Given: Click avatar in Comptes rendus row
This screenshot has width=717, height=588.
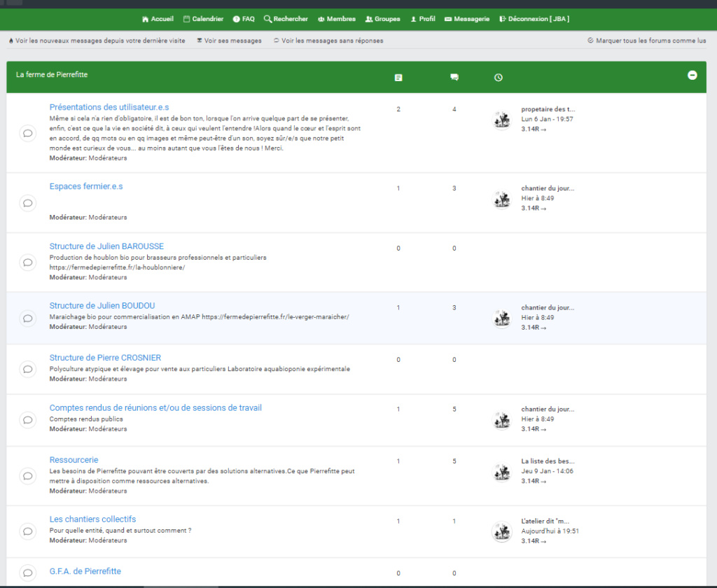Looking at the screenshot, I should [502, 420].
